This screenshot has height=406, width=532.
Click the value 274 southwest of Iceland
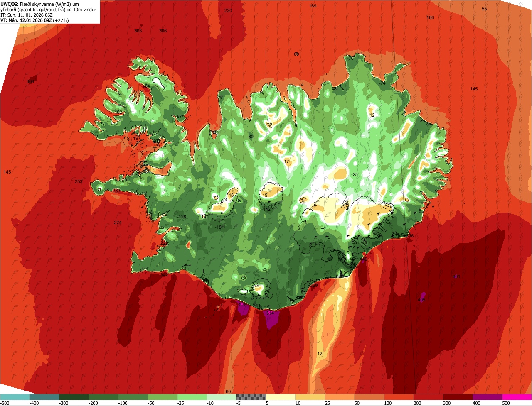pyautogui.click(x=118, y=223)
